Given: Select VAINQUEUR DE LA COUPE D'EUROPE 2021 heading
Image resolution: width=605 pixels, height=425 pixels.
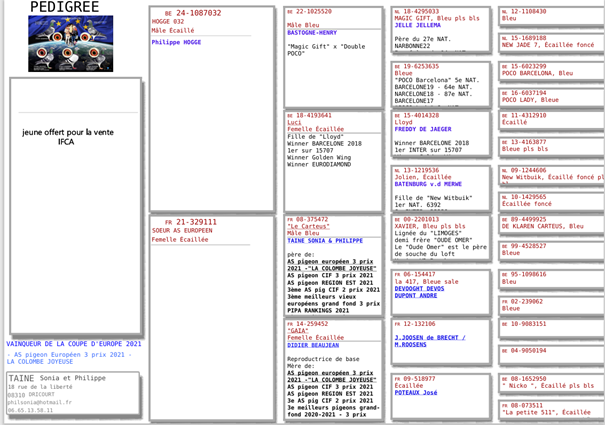Looking at the screenshot, I should (74, 344).
